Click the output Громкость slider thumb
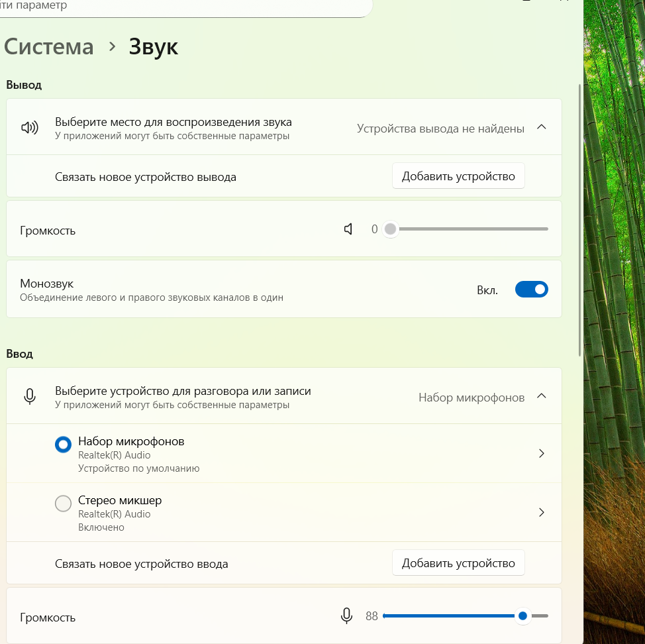 point(390,229)
